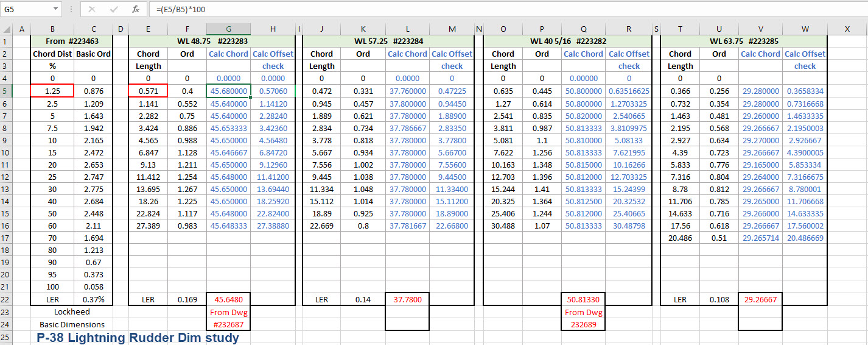Select the column G header
The image size is (868, 345).
click(228, 29)
